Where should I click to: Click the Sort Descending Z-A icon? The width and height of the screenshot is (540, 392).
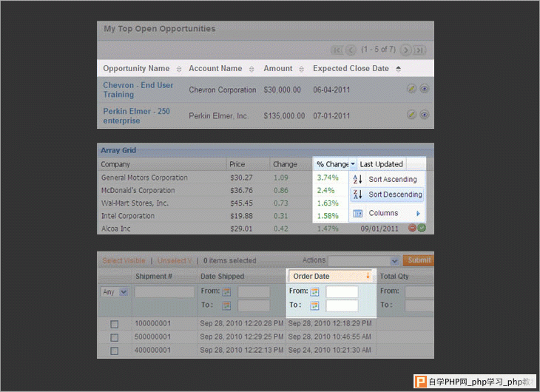357,195
